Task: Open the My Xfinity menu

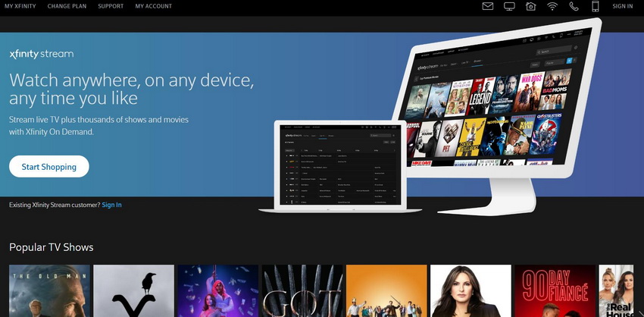Action: 20,6
